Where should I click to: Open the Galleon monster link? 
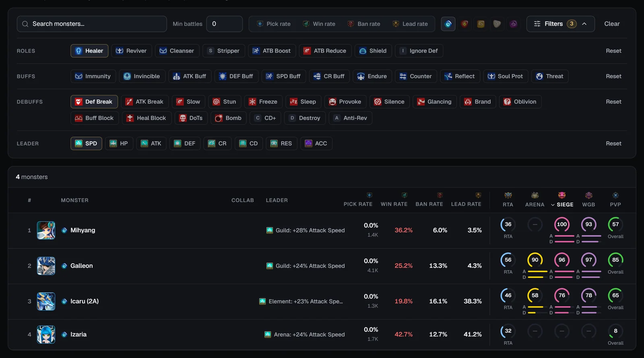click(82, 266)
